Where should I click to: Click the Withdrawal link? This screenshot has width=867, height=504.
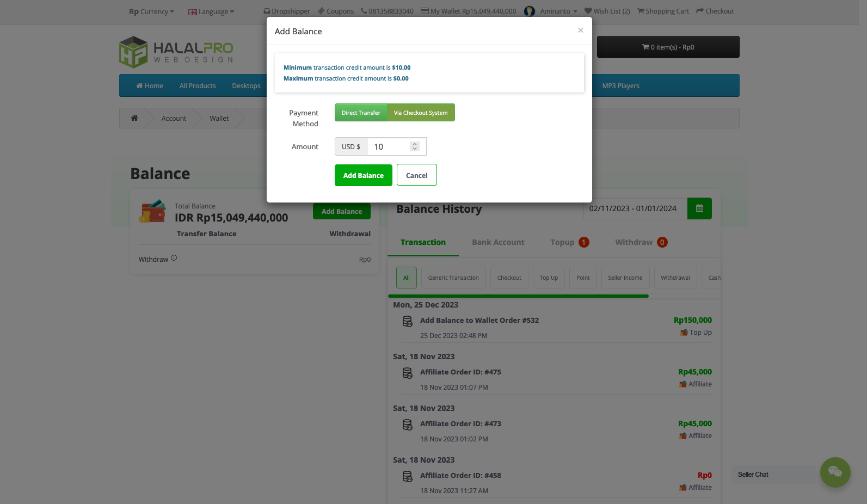[x=350, y=233]
